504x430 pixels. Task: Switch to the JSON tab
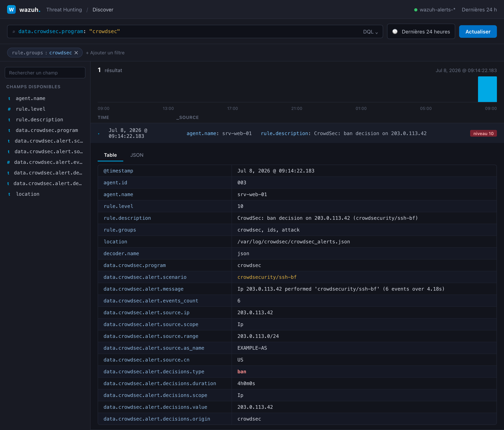(x=137, y=155)
